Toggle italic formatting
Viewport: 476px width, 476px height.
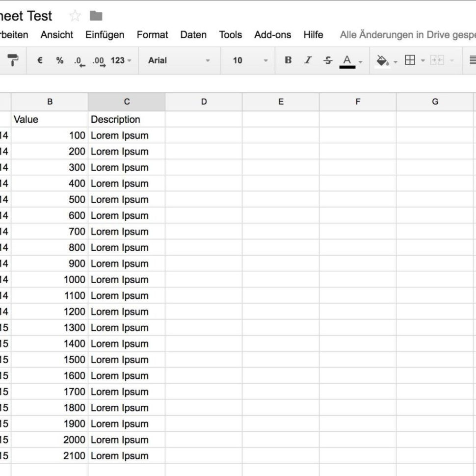coord(308,60)
